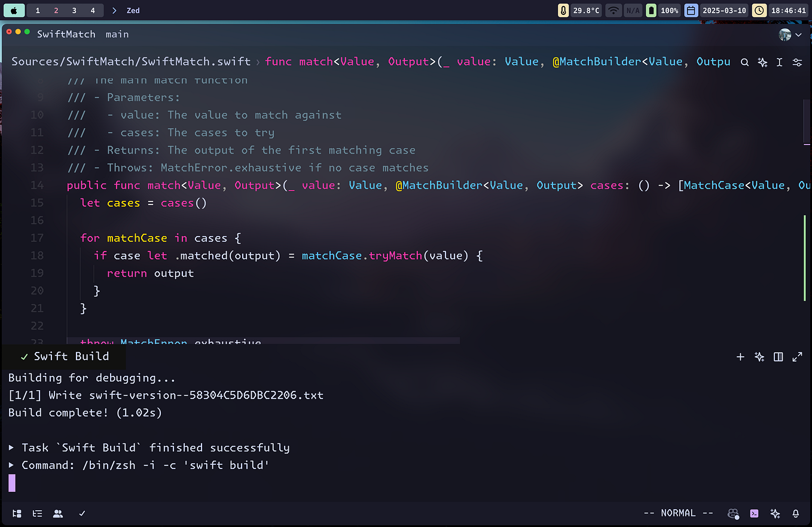This screenshot has height=527, width=812.
Task: Create a new terminal with the plus icon
Action: click(x=740, y=357)
